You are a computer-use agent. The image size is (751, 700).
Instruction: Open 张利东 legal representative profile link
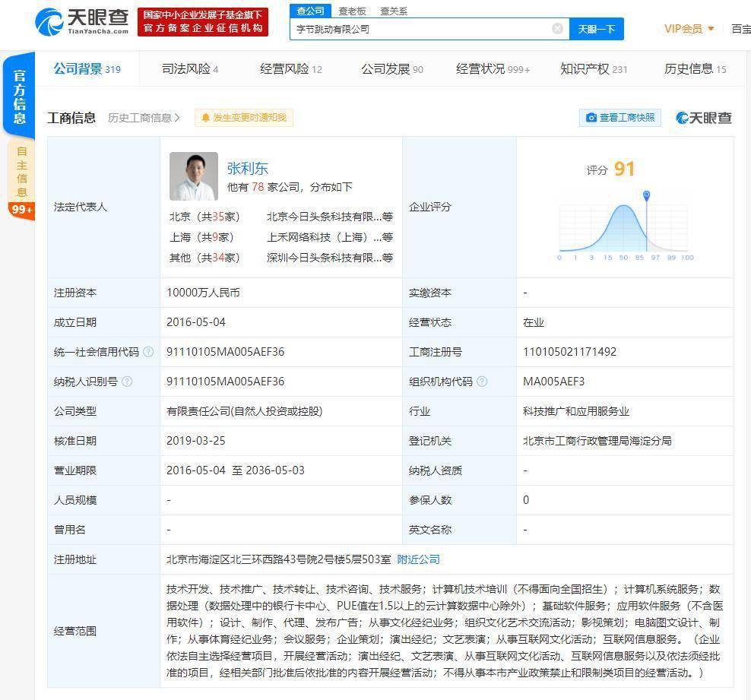248,168
